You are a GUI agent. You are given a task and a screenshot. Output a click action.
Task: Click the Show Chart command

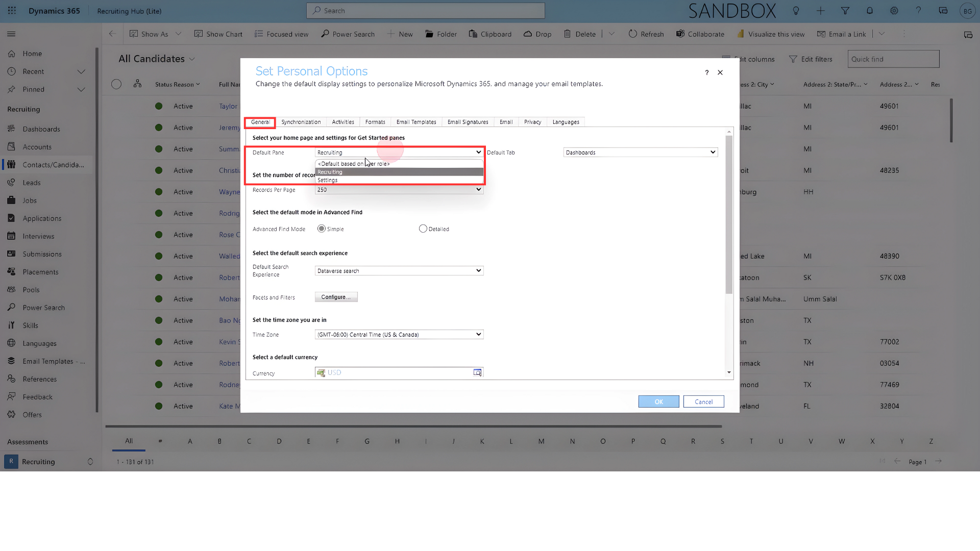pos(218,34)
